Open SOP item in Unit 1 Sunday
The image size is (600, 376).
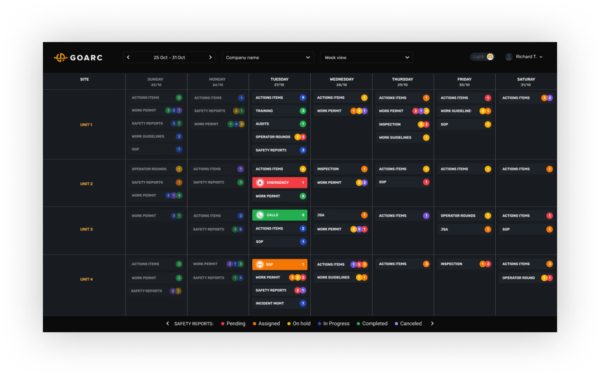(156, 149)
